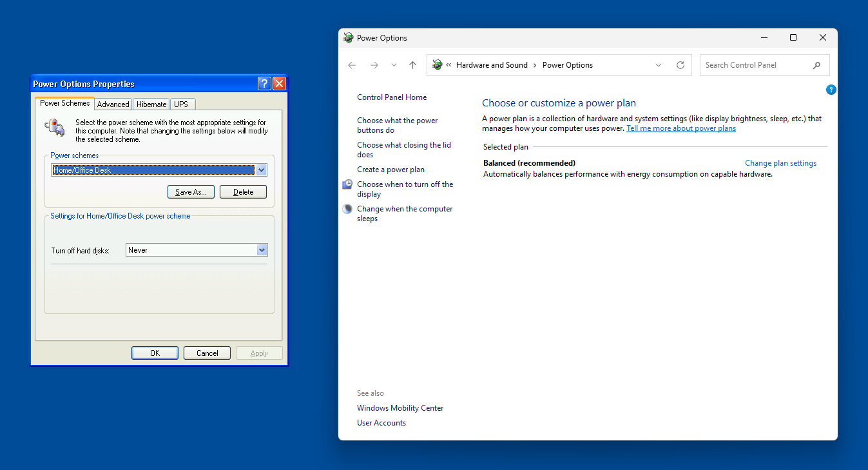Click the blue help question mark icon

pos(831,90)
